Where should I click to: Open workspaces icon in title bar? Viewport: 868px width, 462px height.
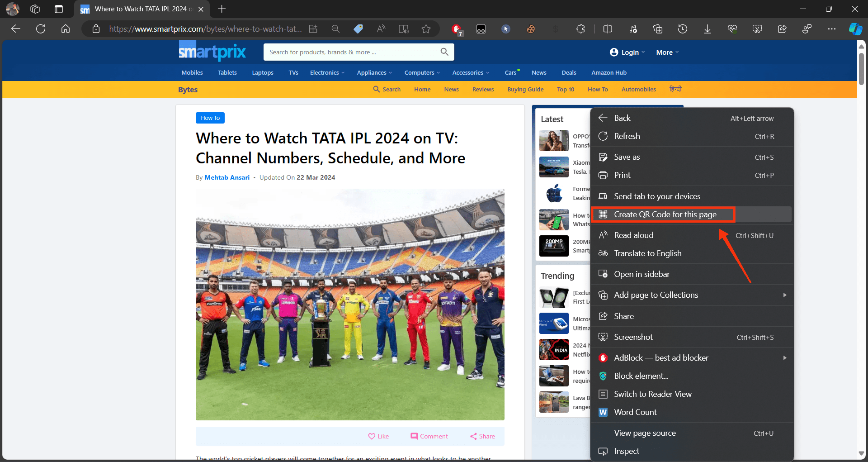(x=35, y=9)
